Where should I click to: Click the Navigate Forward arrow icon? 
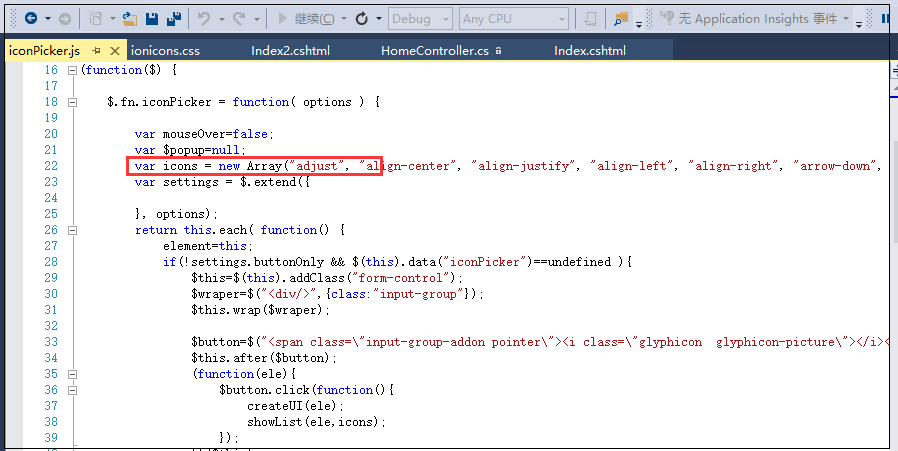[64, 19]
